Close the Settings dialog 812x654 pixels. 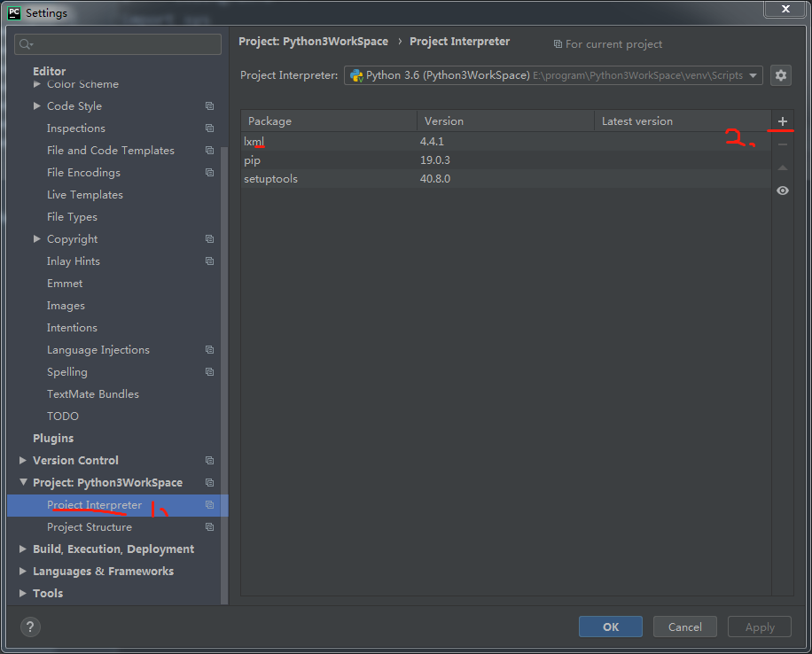click(x=785, y=9)
